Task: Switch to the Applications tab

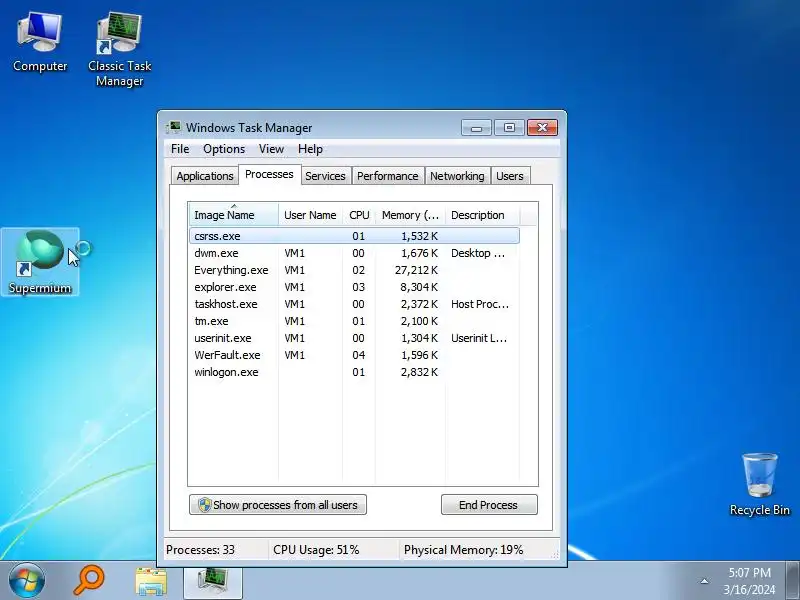Action: tap(205, 176)
